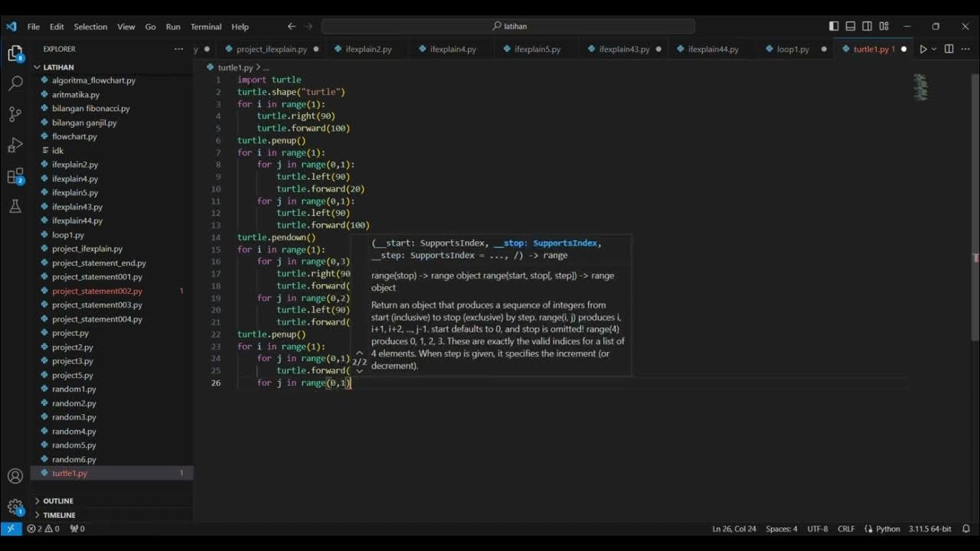Open the Accounts icon

(x=15, y=476)
